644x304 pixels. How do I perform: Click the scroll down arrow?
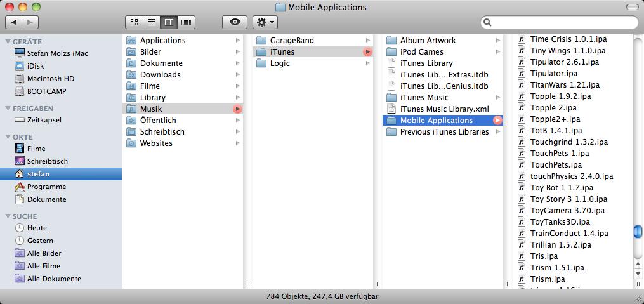[638, 274]
